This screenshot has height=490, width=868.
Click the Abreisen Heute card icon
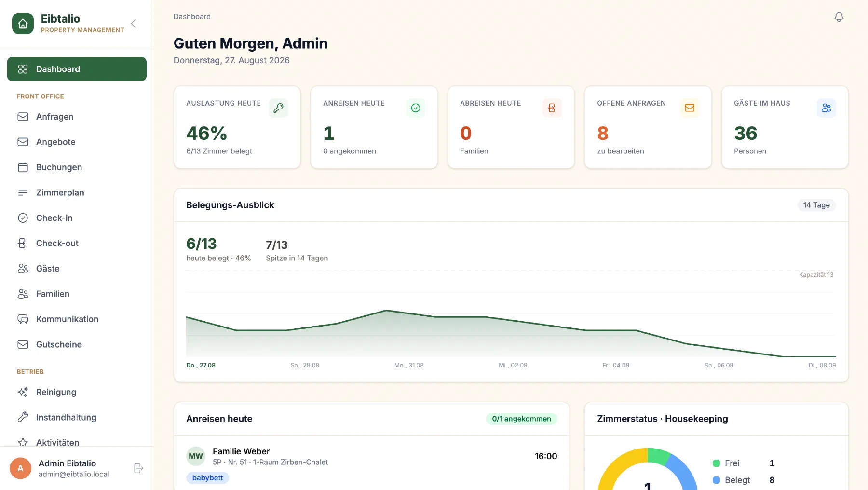552,108
